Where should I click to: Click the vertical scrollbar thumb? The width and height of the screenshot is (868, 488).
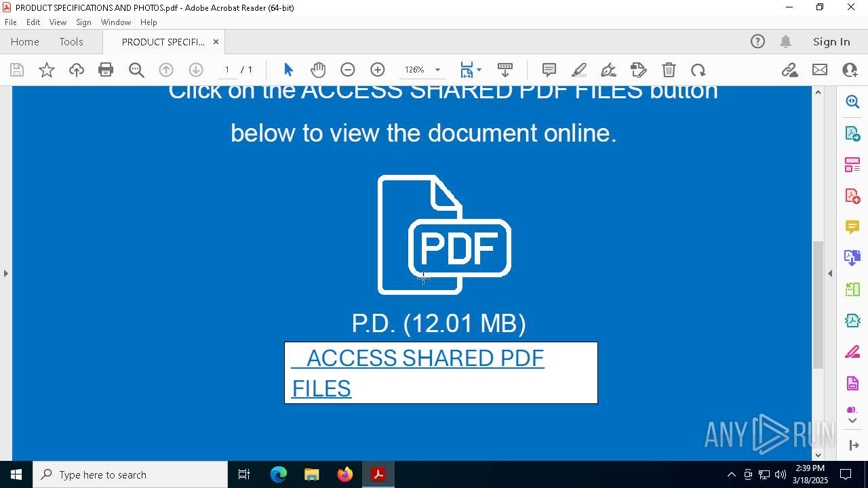click(x=818, y=304)
